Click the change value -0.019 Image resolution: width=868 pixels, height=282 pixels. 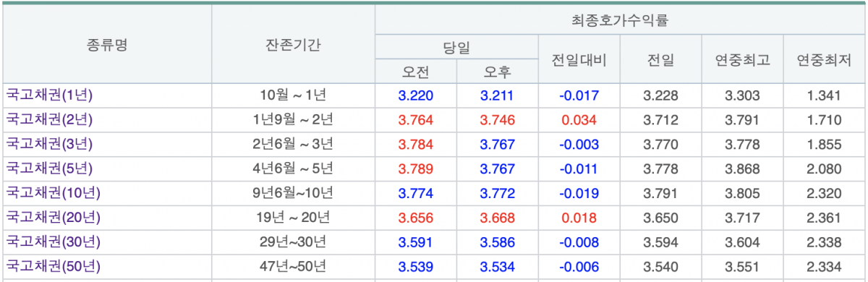click(x=579, y=193)
